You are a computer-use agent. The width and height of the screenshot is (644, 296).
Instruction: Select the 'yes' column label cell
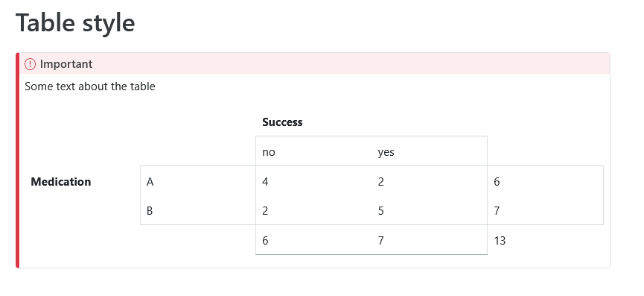429,152
